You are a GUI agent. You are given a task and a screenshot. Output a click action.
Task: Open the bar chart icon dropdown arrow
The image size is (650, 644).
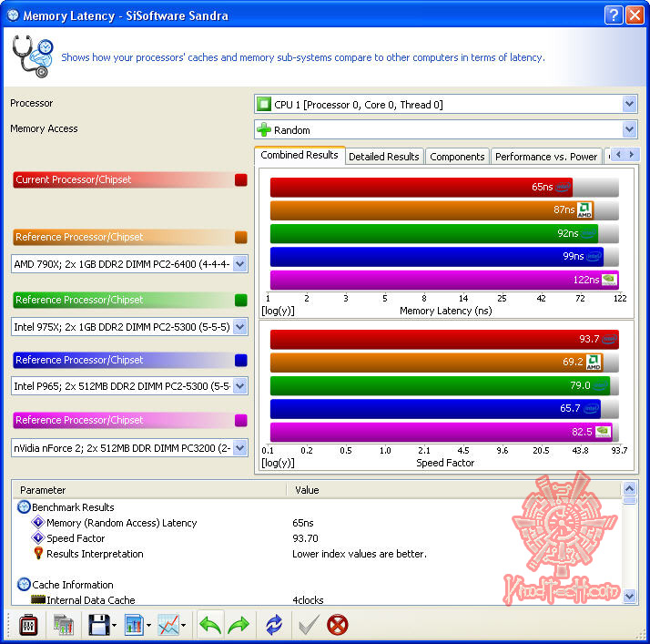[x=148, y=626]
